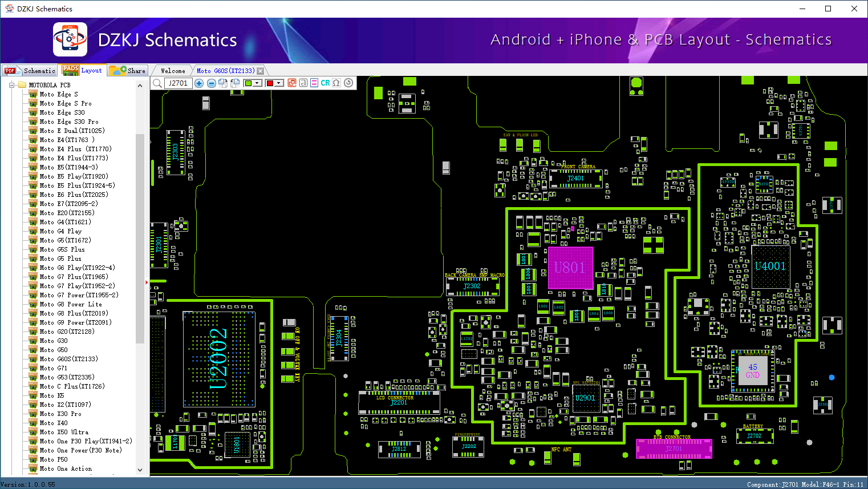
Task: Maximize the DZKJ Schematics window
Action: point(828,9)
